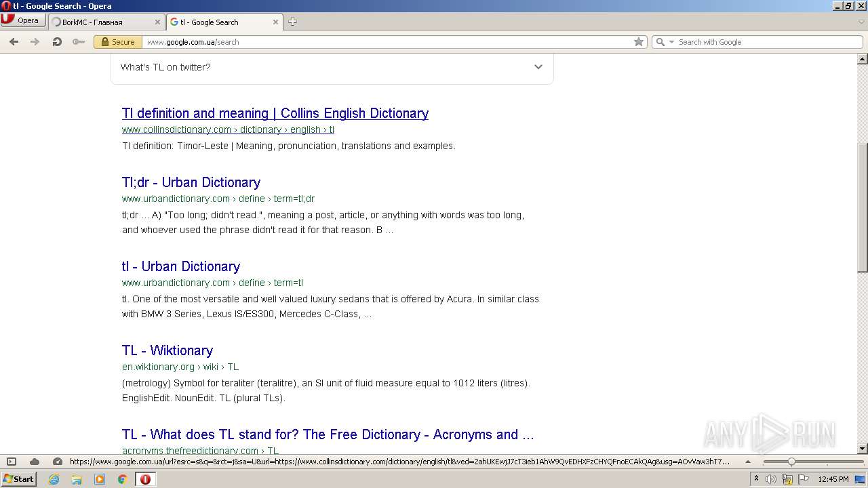This screenshot has width=868, height=488.
Task: Launch the media player from taskbar
Action: click(x=100, y=479)
